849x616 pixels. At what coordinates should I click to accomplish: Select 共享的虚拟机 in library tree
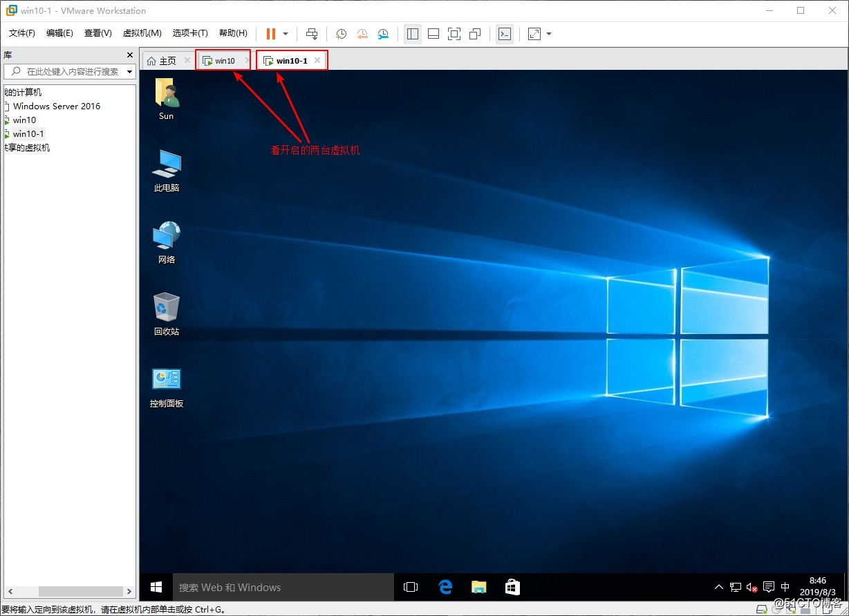[x=27, y=147]
